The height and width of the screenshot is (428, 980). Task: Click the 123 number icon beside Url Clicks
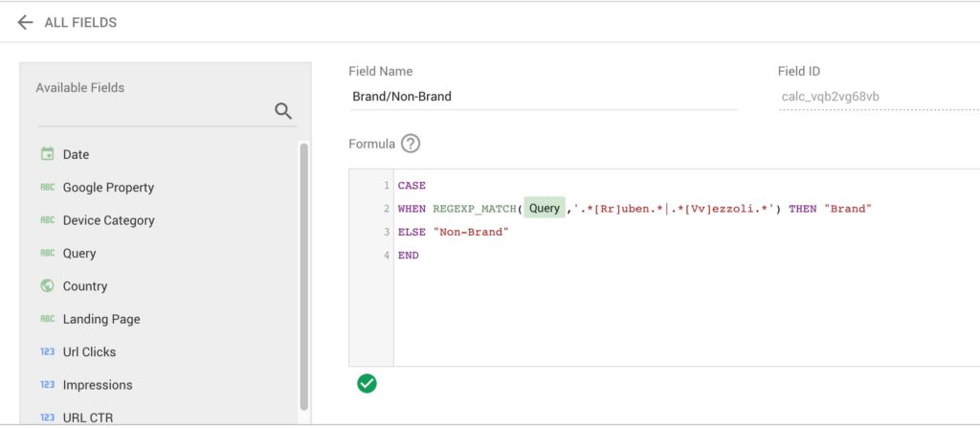pyautogui.click(x=47, y=352)
